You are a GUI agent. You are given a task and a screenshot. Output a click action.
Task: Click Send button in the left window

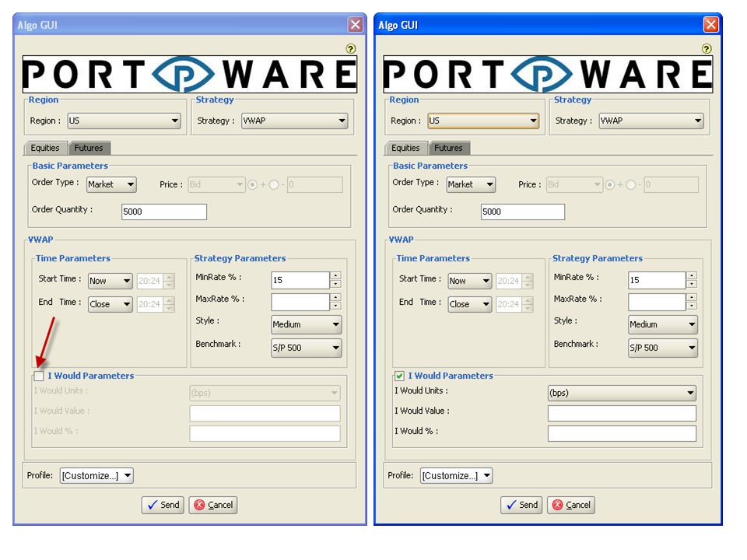point(163,506)
